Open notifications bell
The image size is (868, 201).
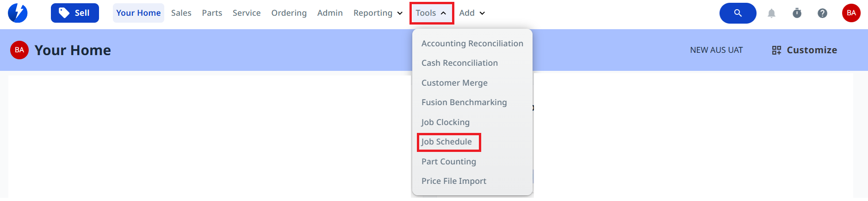click(771, 13)
